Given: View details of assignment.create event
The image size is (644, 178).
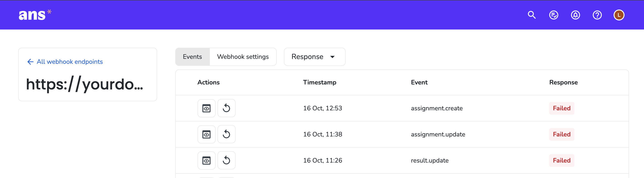Looking at the screenshot, I should coord(207,108).
